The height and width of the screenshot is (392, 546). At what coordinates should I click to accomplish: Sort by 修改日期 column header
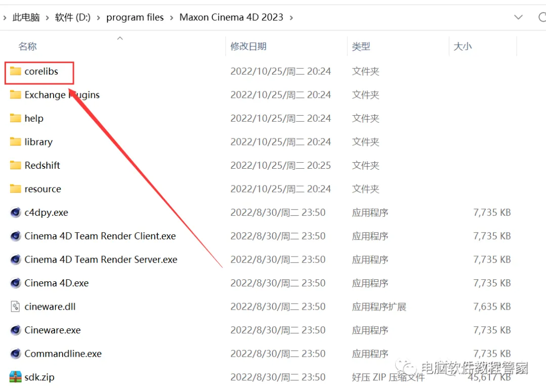(248, 46)
